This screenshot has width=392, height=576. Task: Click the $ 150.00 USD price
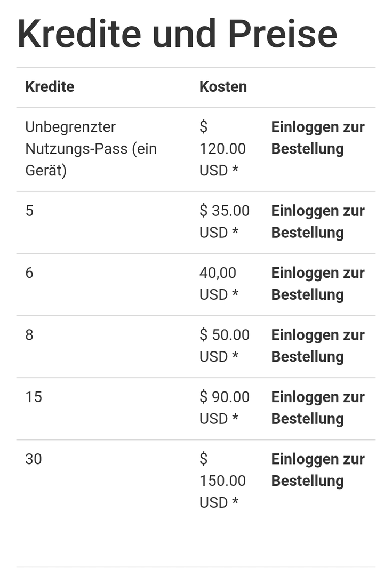coord(222,481)
